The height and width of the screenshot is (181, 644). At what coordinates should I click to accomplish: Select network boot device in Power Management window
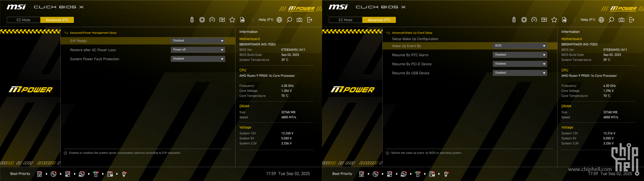(x=124, y=174)
